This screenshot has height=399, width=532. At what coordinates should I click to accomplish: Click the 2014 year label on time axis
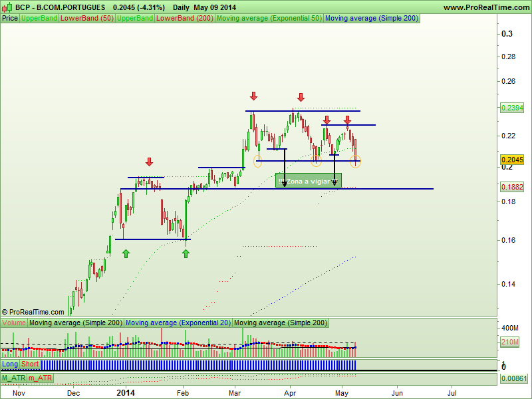(126, 393)
